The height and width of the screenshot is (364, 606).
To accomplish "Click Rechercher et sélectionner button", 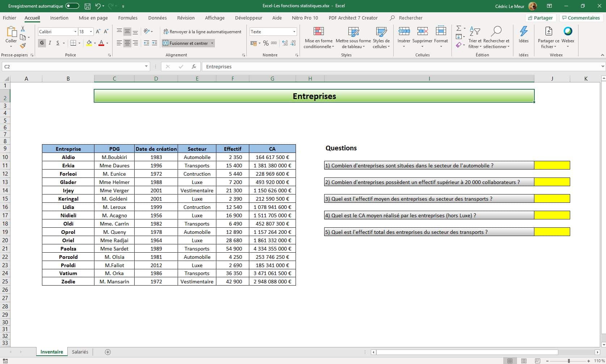I will (496, 37).
